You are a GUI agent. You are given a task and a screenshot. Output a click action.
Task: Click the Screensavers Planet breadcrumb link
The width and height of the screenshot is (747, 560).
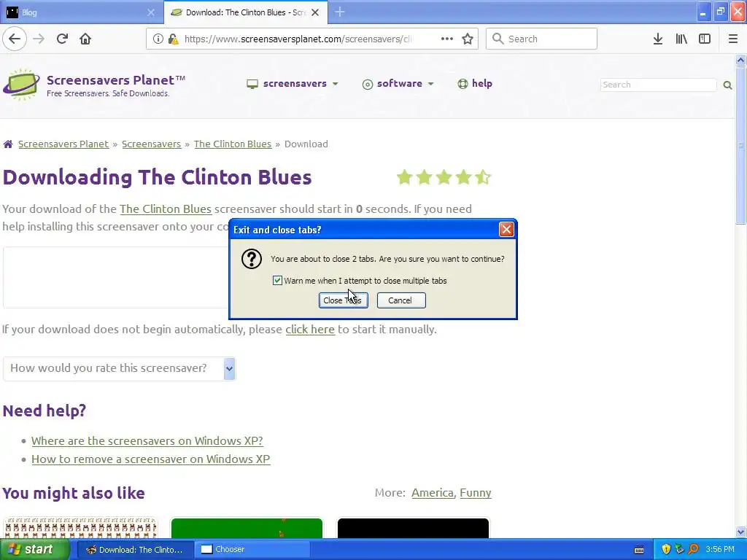tap(63, 144)
